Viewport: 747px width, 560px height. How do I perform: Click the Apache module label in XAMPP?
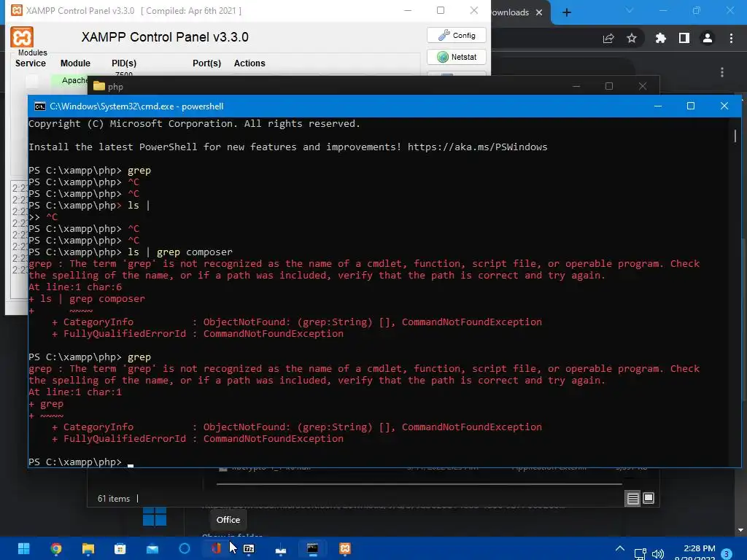(74, 80)
